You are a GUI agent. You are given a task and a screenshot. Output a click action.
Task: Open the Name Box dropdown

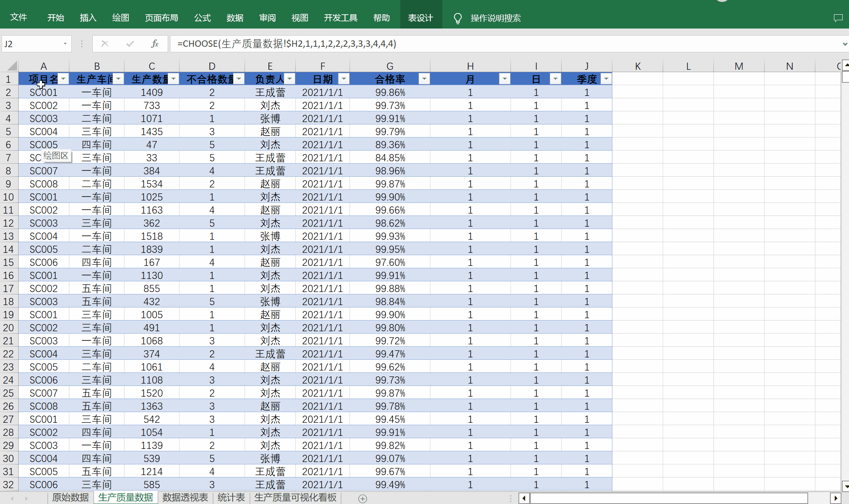pos(65,44)
